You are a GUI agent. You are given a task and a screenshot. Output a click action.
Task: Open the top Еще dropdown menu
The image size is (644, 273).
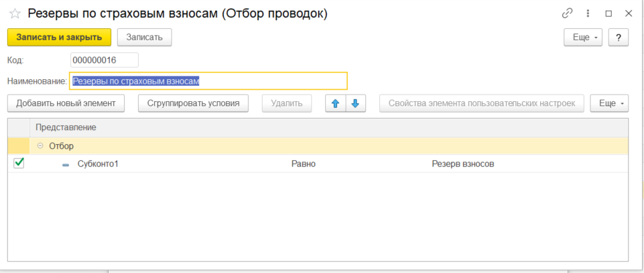coord(583,38)
